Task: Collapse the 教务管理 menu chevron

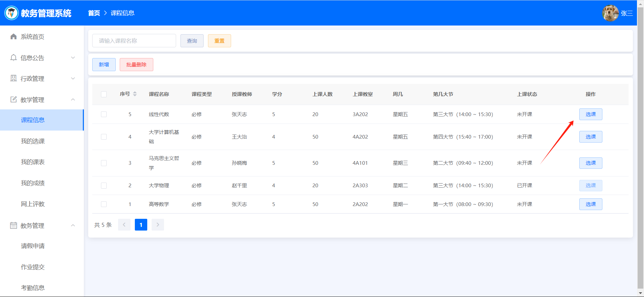Action: click(x=73, y=226)
